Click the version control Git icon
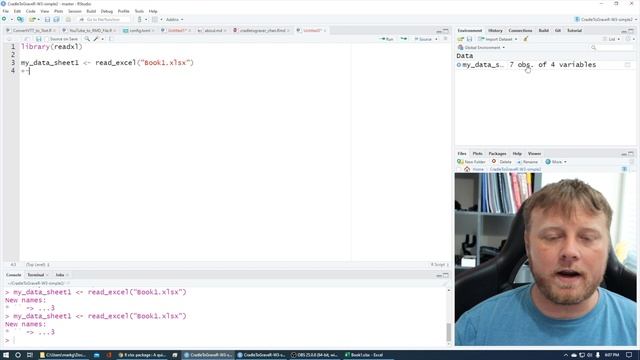This screenshot has width=640, height=360. coord(140,19)
